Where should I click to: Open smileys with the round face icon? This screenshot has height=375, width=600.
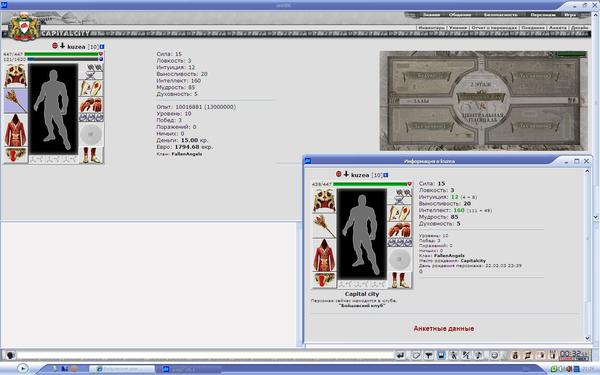[x=494, y=355]
